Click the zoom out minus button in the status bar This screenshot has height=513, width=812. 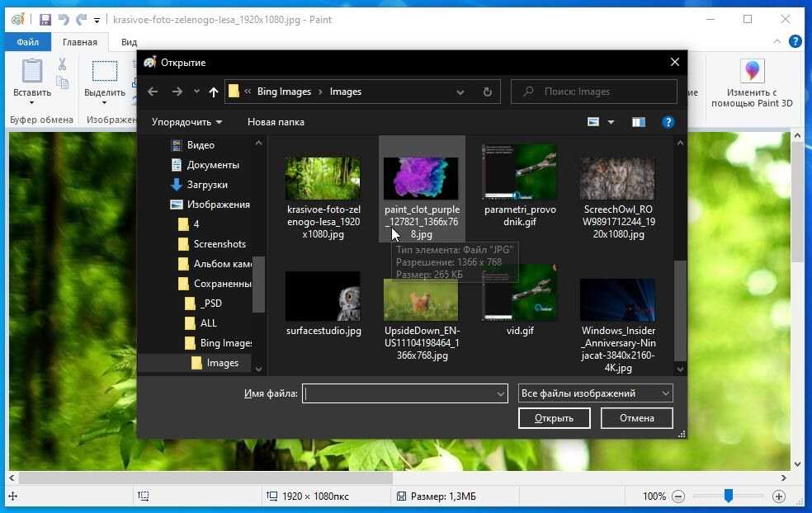(x=677, y=497)
